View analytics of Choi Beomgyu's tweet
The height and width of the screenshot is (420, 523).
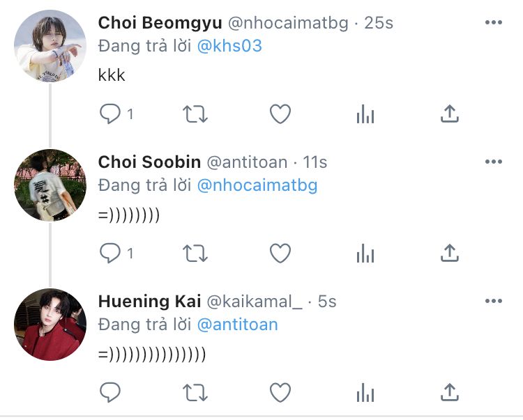tap(365, 114)
